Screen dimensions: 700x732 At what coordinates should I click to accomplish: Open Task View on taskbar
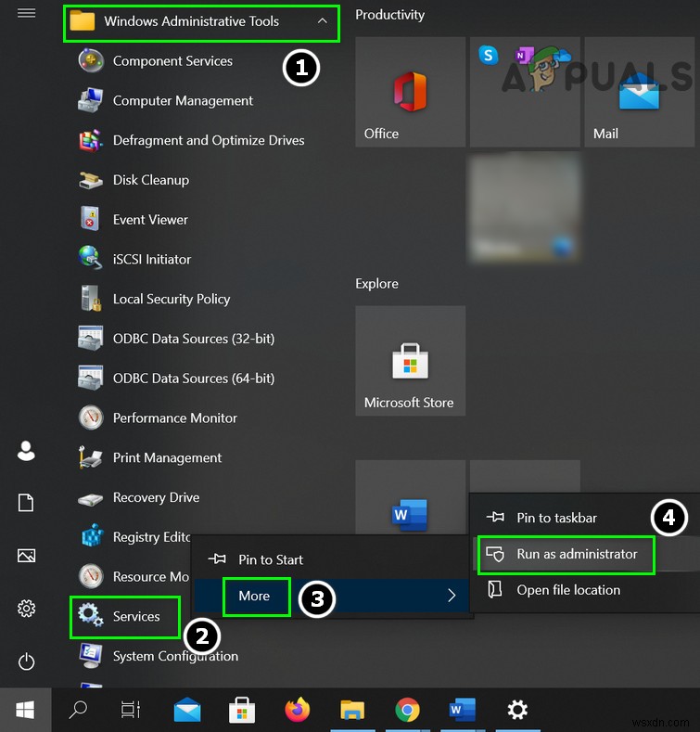point(131,710)
